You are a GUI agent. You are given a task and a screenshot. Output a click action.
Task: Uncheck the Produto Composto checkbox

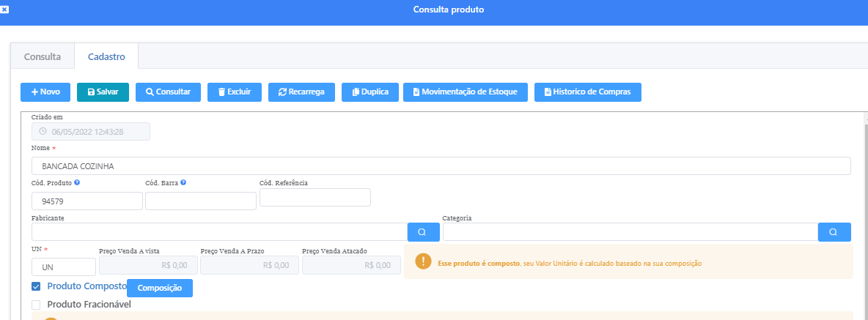click(37, 286)
